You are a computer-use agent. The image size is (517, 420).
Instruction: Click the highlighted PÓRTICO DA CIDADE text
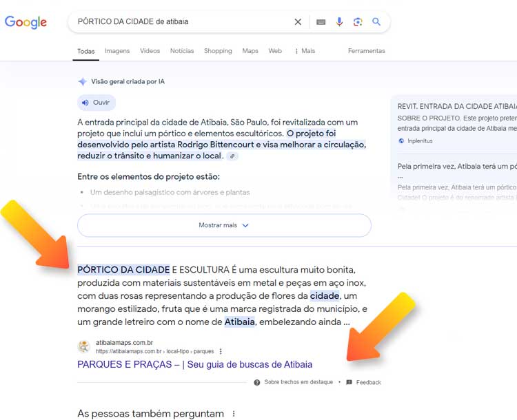123,270
